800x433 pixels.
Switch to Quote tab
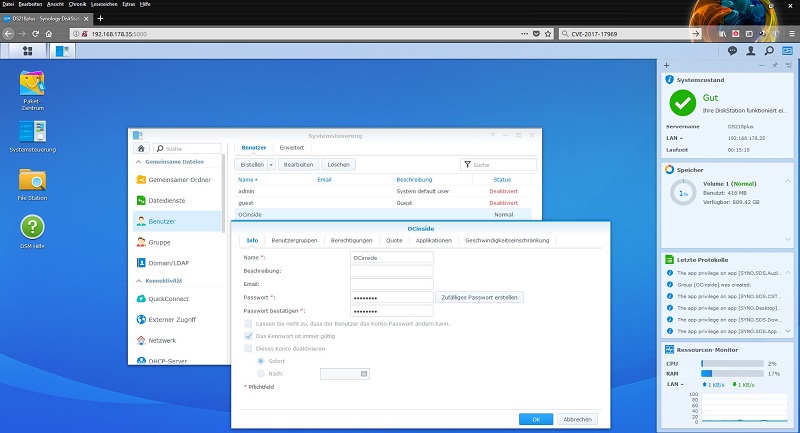tap(394, 240)
